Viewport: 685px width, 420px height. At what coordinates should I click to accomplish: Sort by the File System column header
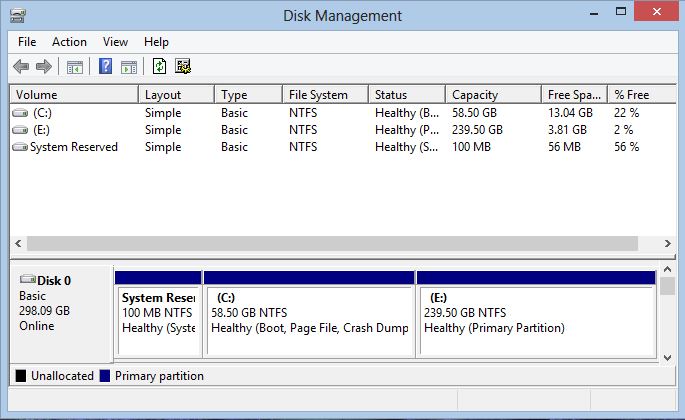pyautogui.click(x=325, y=95)
